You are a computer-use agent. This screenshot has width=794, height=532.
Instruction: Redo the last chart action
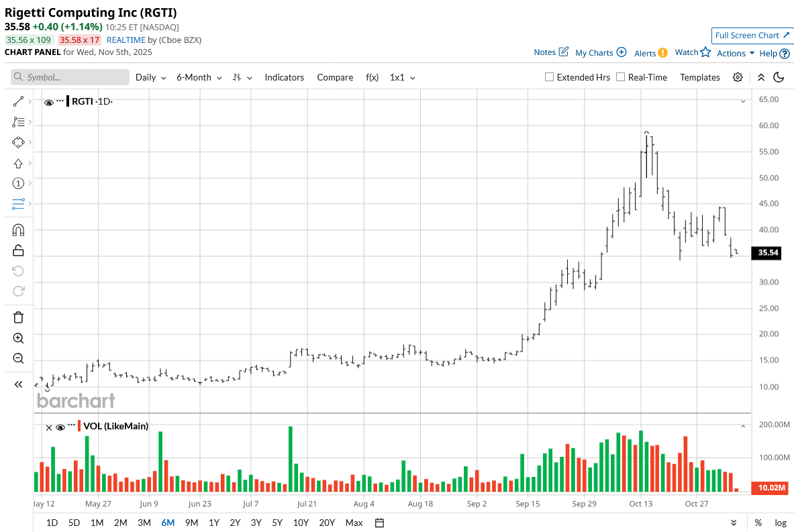(x=18, y=291)
